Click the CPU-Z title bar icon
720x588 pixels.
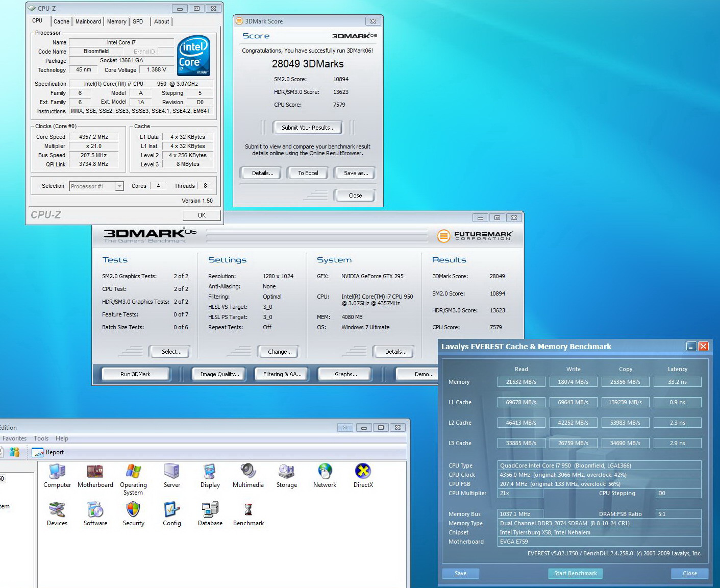[x=32, y=8]
